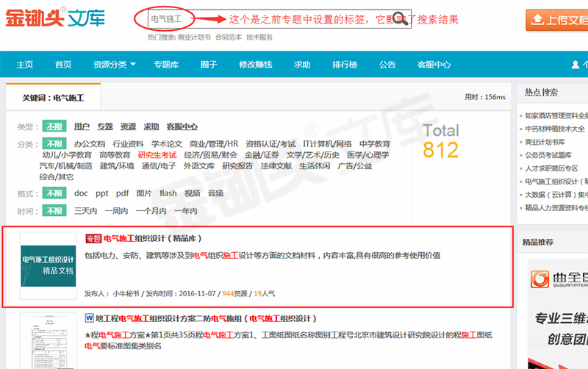Screen dimensions: 588x369
Task: Select 不限 in the 格式 filter row
Action: pos(54,193)
